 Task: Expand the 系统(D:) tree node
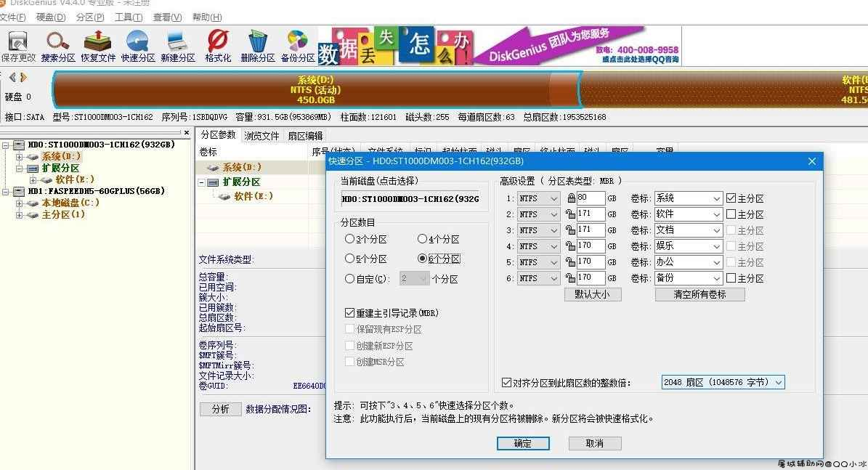coord(20,157)
